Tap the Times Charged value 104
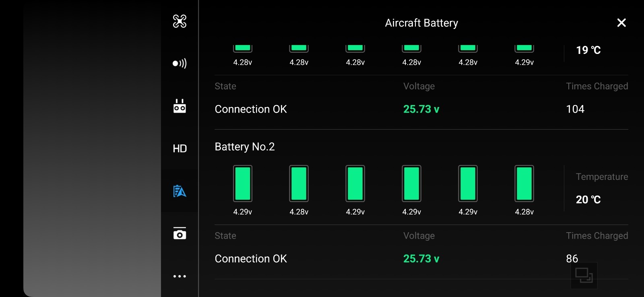 575,109
